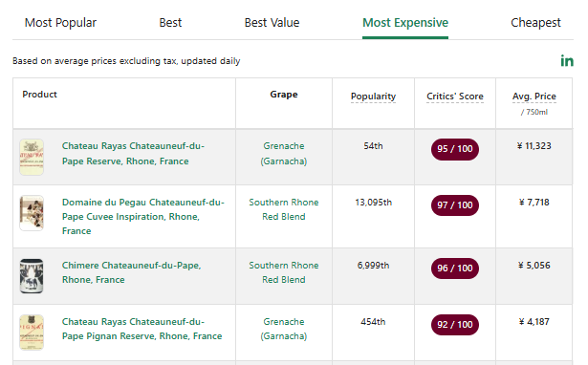Open Chimere bottle label thumbnail
Screen dimensions: 588x365
point(32,276)
